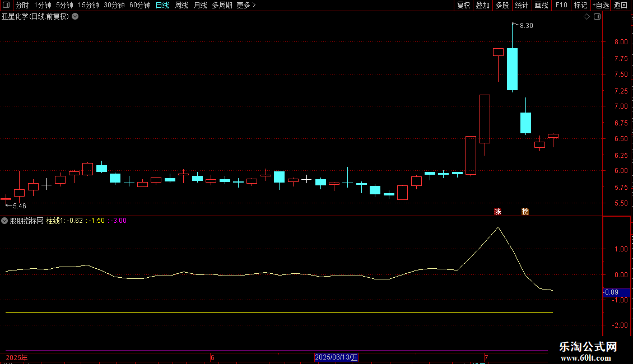Toggle the side panel icon in chart header
633x364 pixels.
(x=597, y=17)
